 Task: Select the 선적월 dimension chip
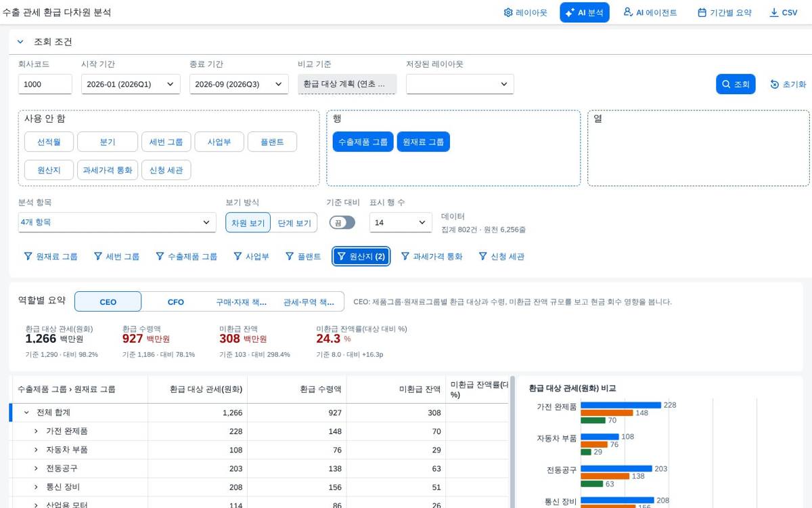(x=49, y=142)
